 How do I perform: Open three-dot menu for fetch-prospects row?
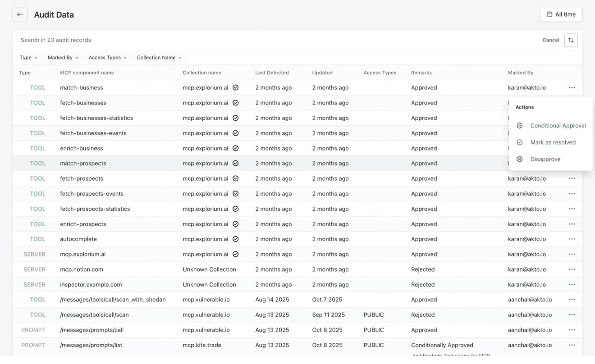coord(572,178)
